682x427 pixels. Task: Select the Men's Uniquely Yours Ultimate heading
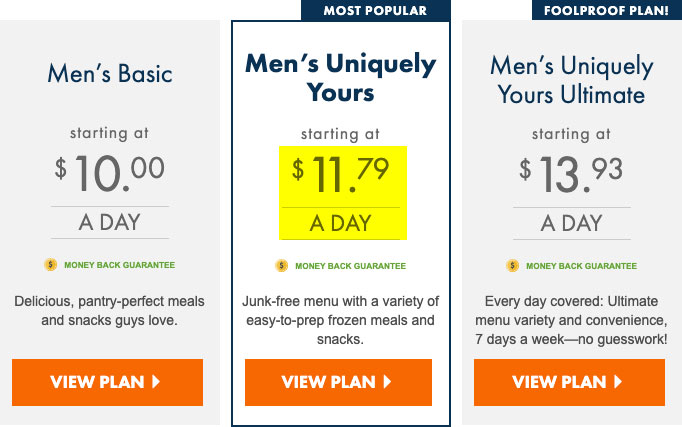pos(572,80)
